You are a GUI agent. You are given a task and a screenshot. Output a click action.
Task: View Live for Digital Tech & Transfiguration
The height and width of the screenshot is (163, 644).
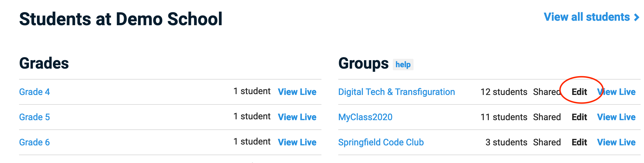point(616,92)
